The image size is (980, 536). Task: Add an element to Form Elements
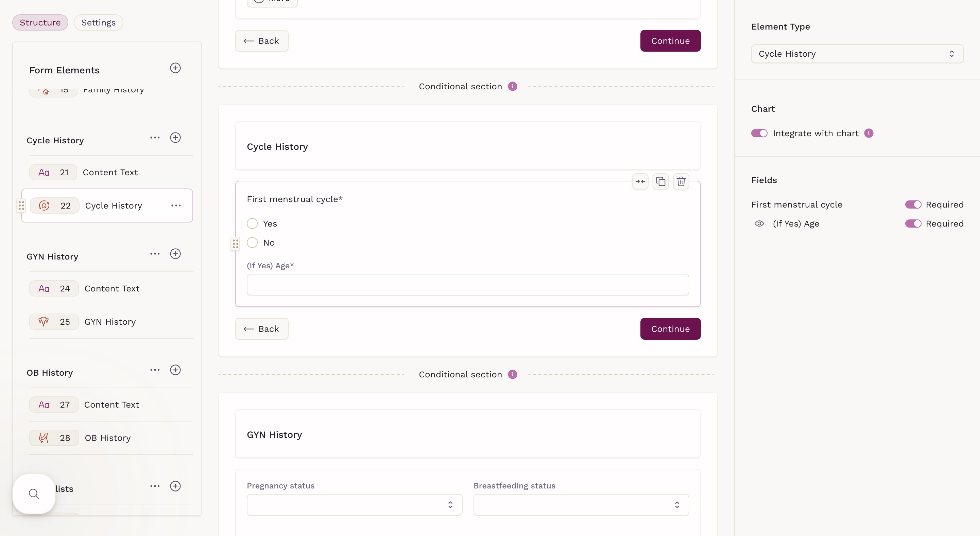pos(175,68)
